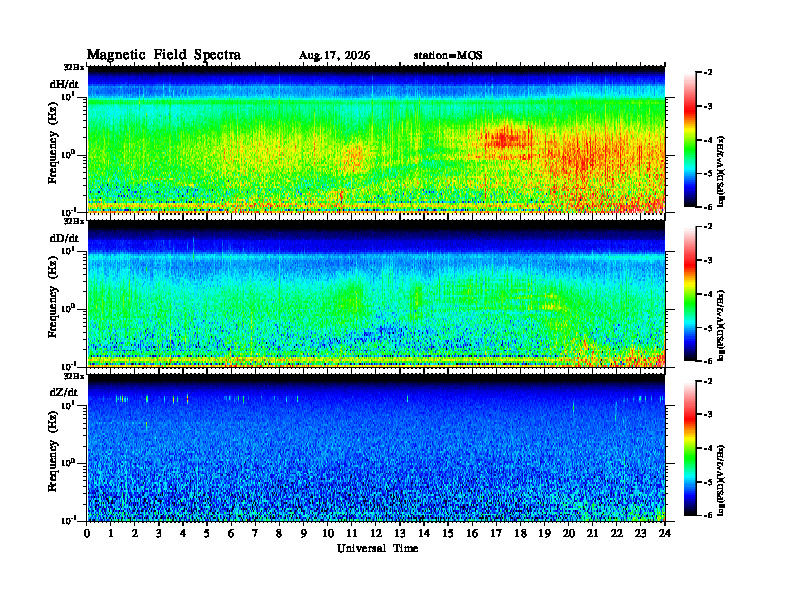Click hour 24 on the Universal Time axis

(665, 533)
